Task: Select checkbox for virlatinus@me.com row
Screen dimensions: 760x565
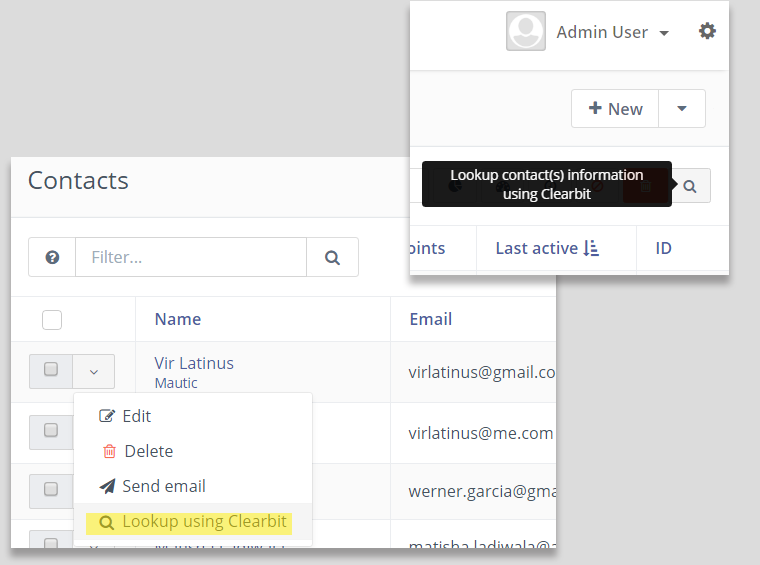Action: click(x=51, y=431)
